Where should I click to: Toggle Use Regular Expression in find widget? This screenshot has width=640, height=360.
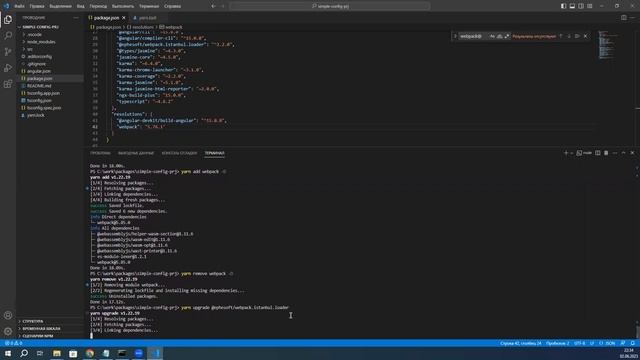pos(507,36)
